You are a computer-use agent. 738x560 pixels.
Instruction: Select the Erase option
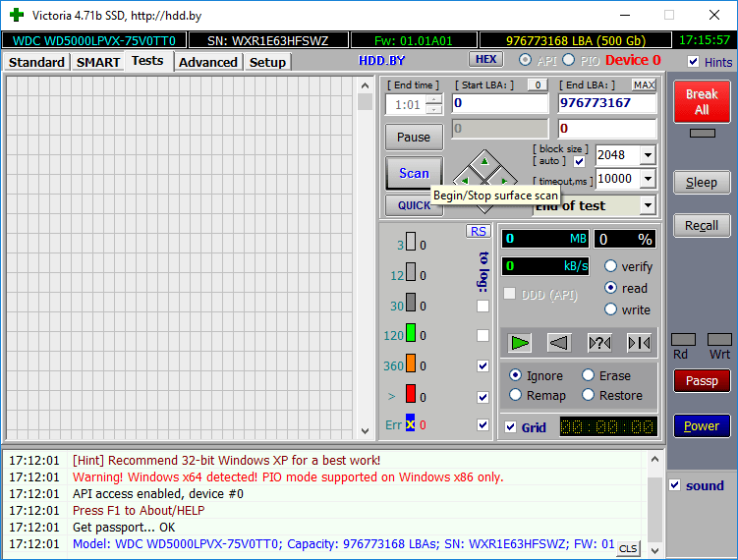[588, 375]
